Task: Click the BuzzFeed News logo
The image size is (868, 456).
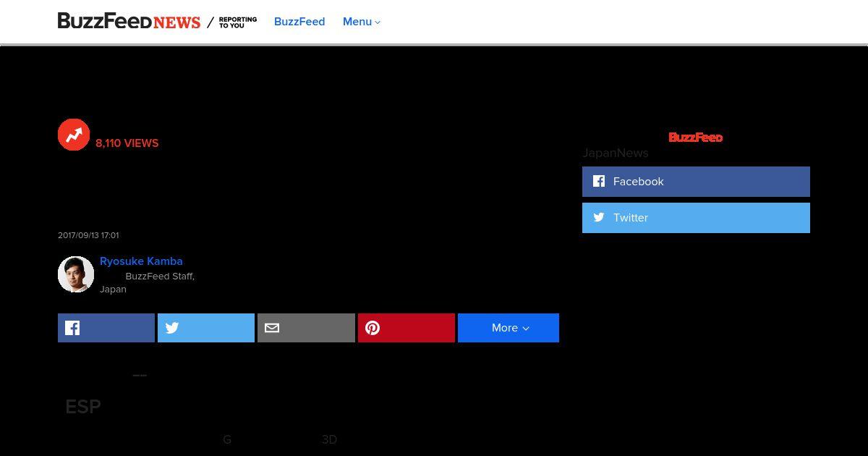Action: pyautogui.click(x=129, y=22)
